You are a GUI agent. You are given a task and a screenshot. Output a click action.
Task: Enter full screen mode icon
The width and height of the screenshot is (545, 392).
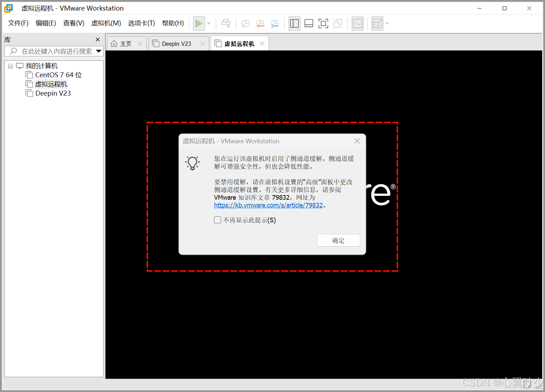(323, 24)
